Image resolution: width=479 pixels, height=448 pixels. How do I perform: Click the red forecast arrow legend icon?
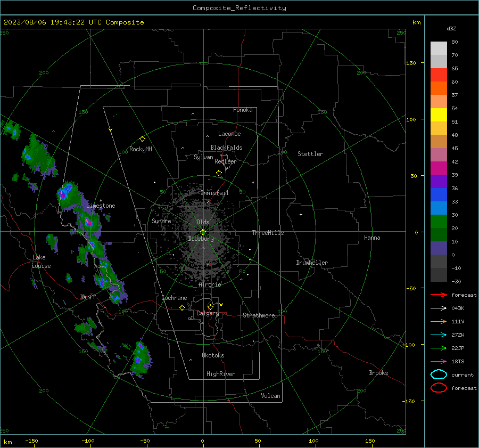pos(439,295)
